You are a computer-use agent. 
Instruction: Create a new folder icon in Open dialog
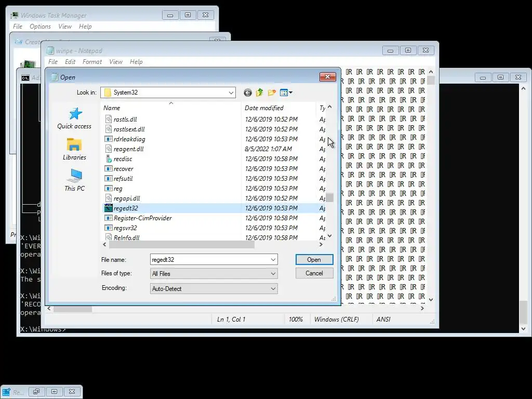[x=272, y=92]
